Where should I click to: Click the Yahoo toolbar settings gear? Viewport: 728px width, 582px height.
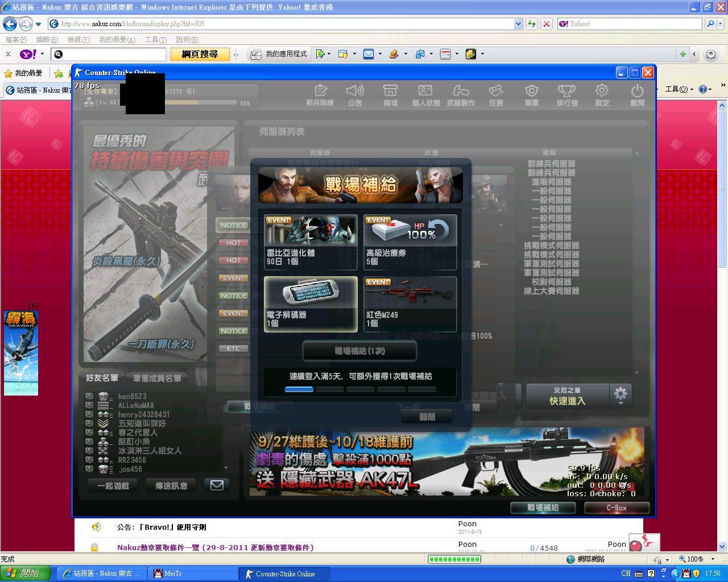pos(711,54)
